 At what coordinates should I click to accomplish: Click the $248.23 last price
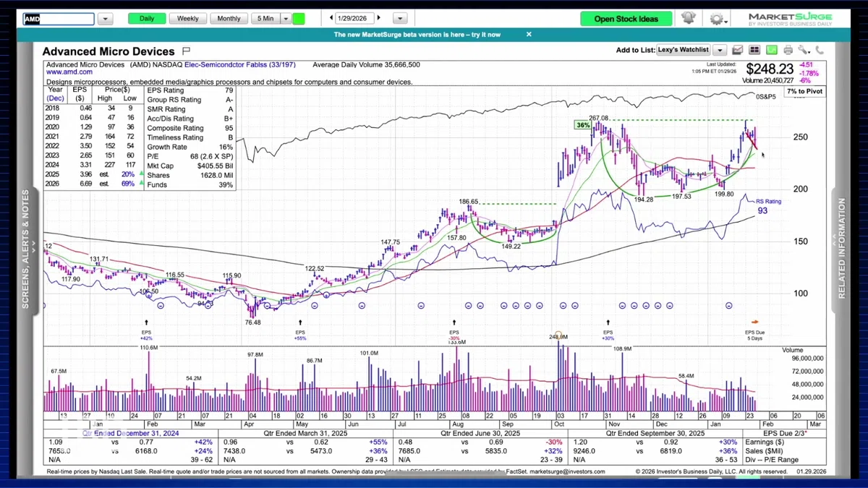770,69
